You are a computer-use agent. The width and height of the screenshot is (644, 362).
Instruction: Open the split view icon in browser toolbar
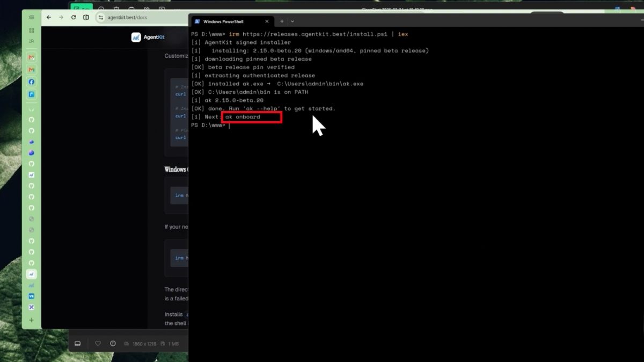[86, 17]
